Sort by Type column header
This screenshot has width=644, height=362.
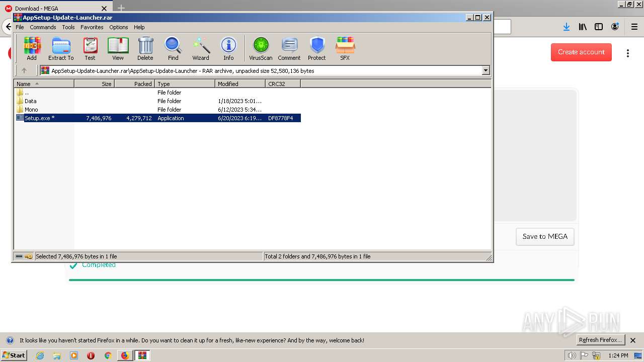click(x=185, y=84)
